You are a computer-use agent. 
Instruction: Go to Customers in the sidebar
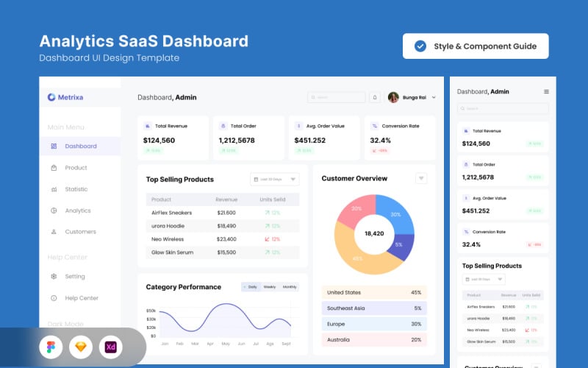coord(80,232)
